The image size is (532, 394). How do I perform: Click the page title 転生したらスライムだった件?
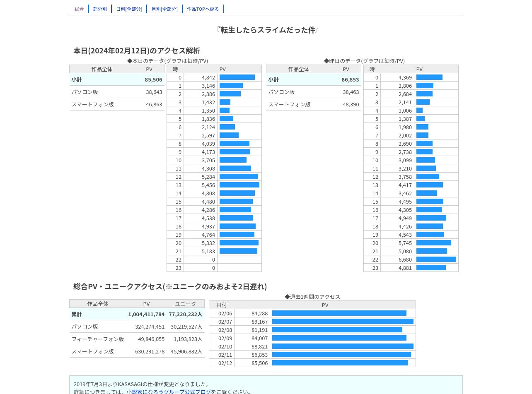point(268,30)
